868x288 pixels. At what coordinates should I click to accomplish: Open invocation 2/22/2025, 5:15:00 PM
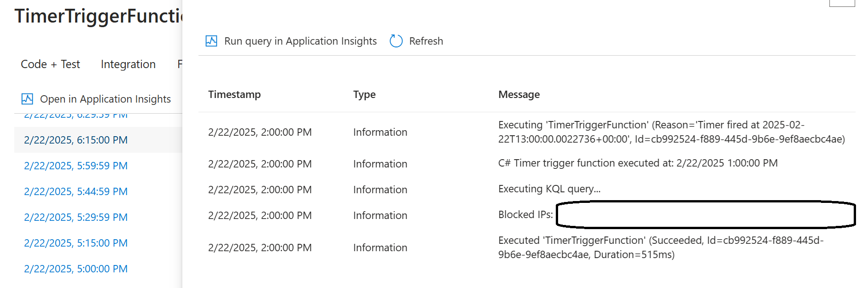[76, 243]
